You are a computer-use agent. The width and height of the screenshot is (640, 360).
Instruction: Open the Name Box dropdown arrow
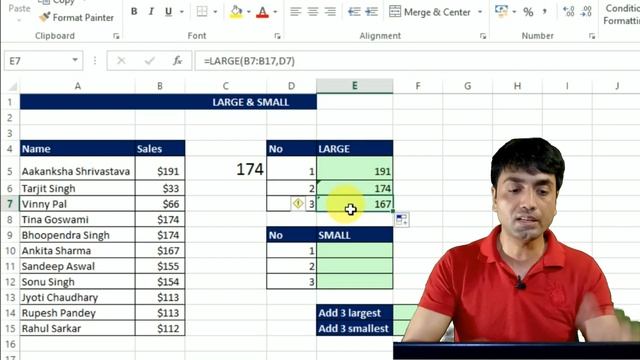pyautogui.click(x=75, y=60)
